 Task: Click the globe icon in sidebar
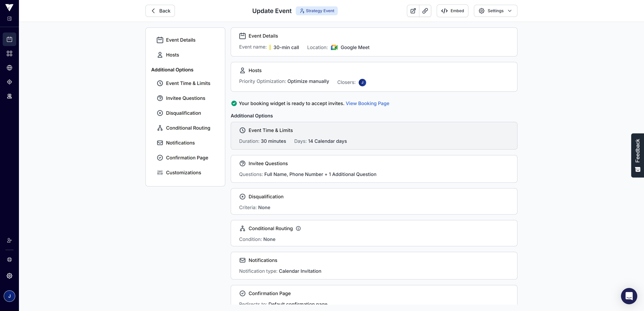tap(9, 68)
